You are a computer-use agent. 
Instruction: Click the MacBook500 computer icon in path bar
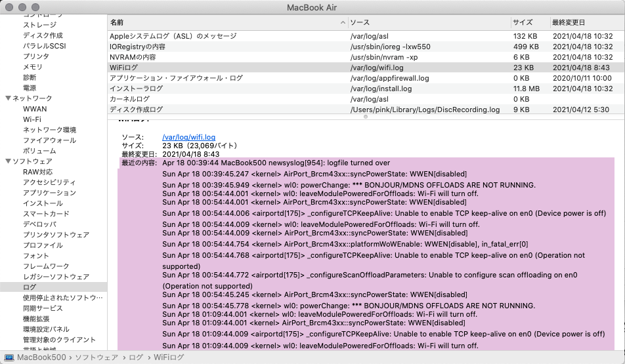click(9, 357)
